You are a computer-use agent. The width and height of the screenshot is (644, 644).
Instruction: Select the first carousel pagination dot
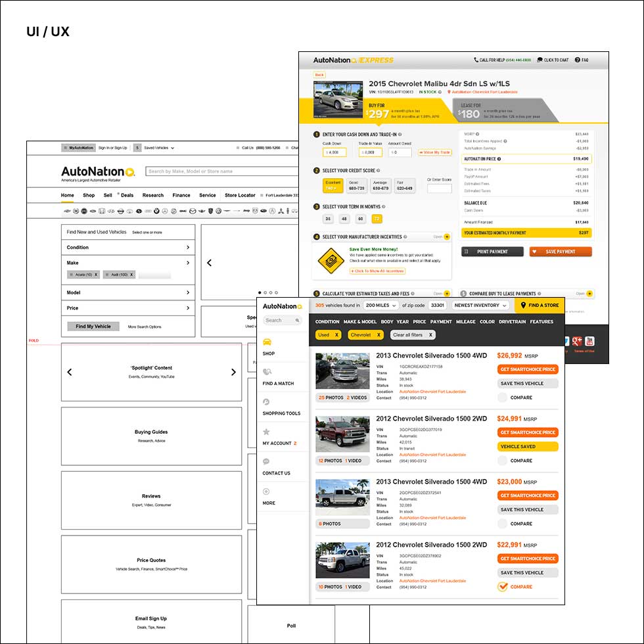[260, 293]
